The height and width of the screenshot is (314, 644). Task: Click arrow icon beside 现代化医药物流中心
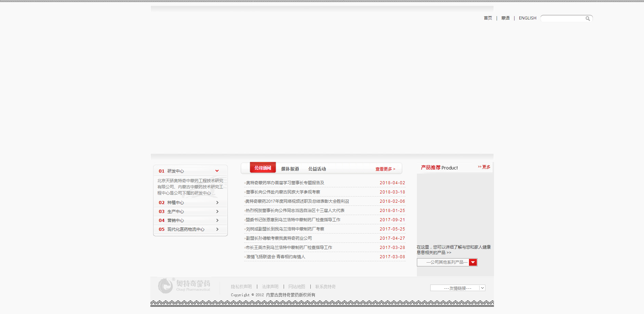[217, 229]
